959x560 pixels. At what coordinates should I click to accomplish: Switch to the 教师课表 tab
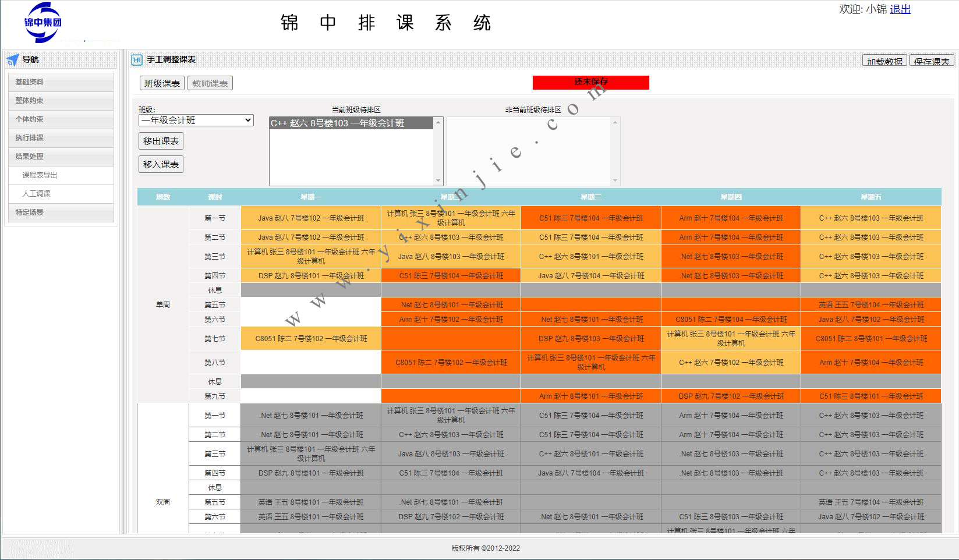(x=210, y=83)
